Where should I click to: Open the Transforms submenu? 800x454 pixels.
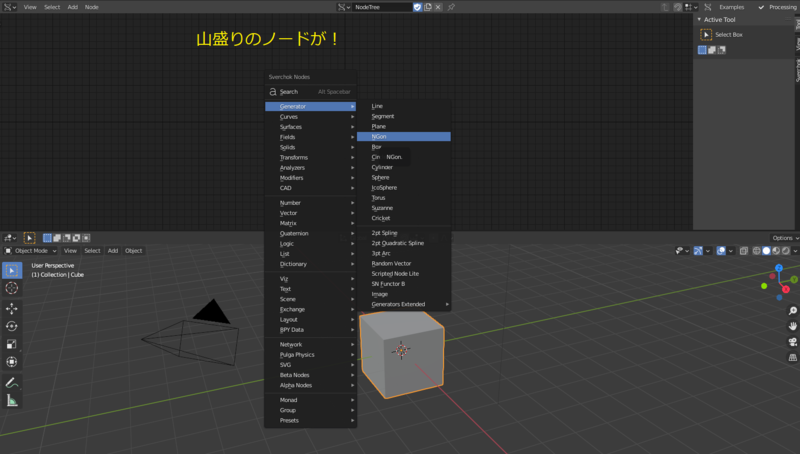[x=310, y=157]
